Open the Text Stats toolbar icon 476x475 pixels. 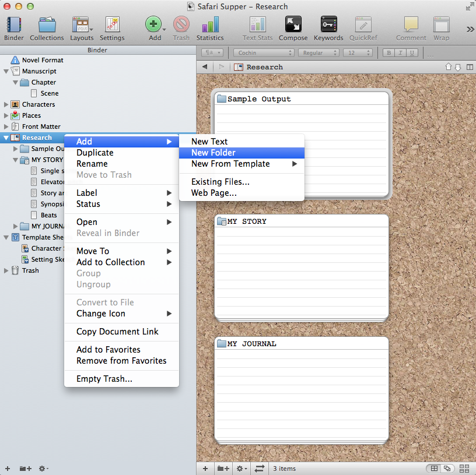point(257,25)
